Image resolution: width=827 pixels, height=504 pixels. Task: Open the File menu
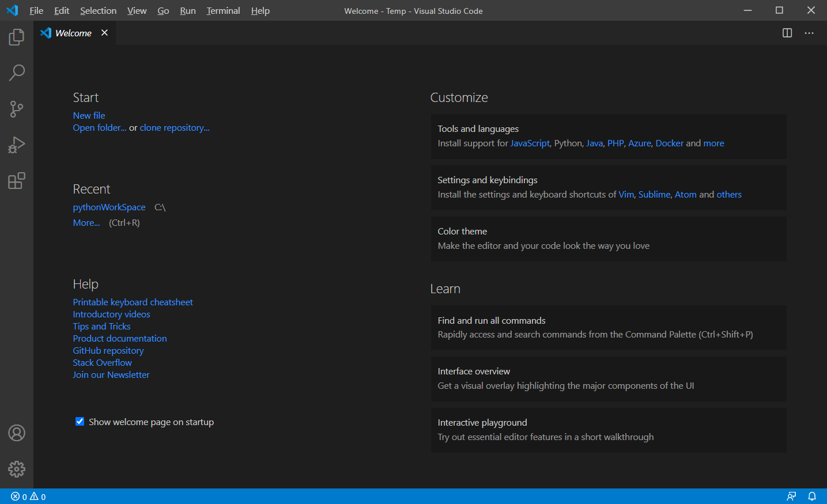[36, 10]
